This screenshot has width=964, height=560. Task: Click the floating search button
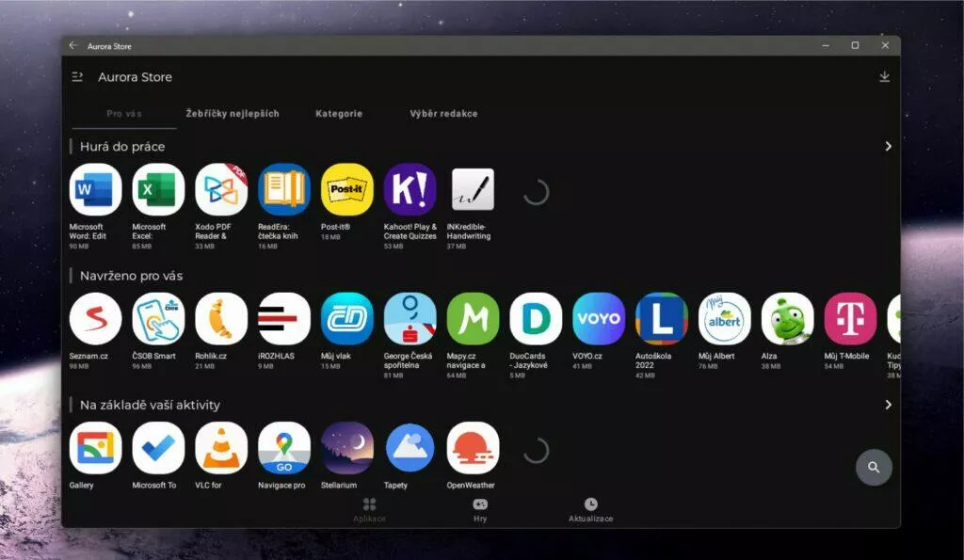click(x=874, y=467)
